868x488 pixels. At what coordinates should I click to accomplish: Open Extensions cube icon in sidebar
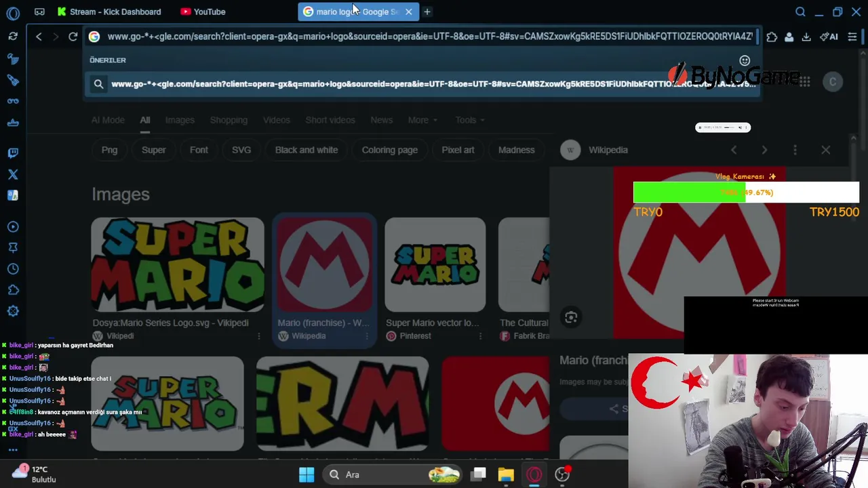pyautogui.click(x=13, y=290)
